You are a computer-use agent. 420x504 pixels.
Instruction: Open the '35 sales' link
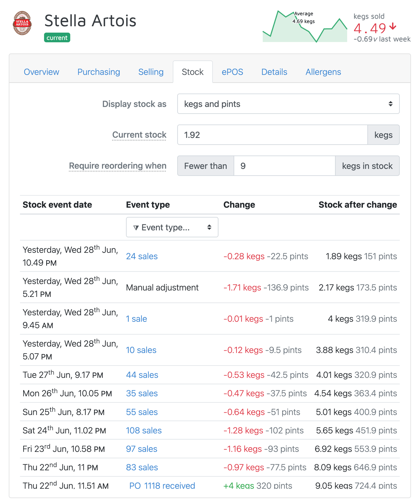click(x=142, y=393)
